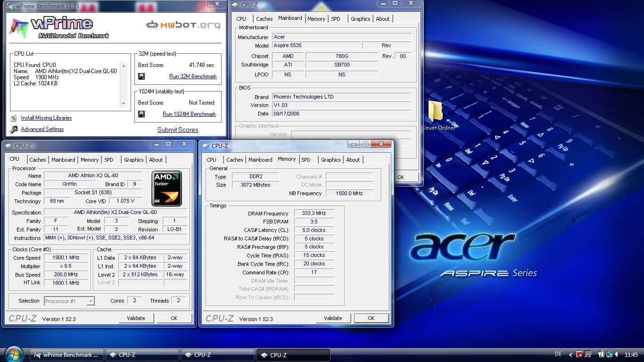Image resolution: width=644 pixels, height=362 pixels.
Task: Click the Model field showing Aspire 5535
Action: pos(316,45)
